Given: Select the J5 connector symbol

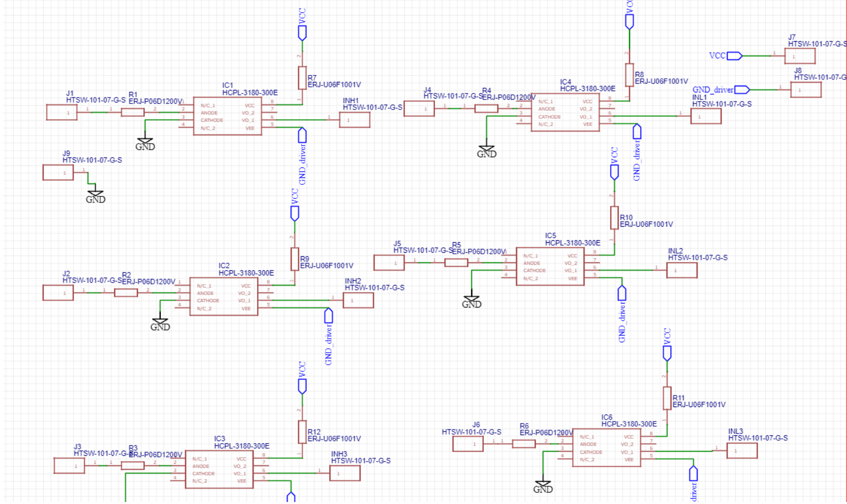Looking at the screenshot, I should tap(389, 262).
